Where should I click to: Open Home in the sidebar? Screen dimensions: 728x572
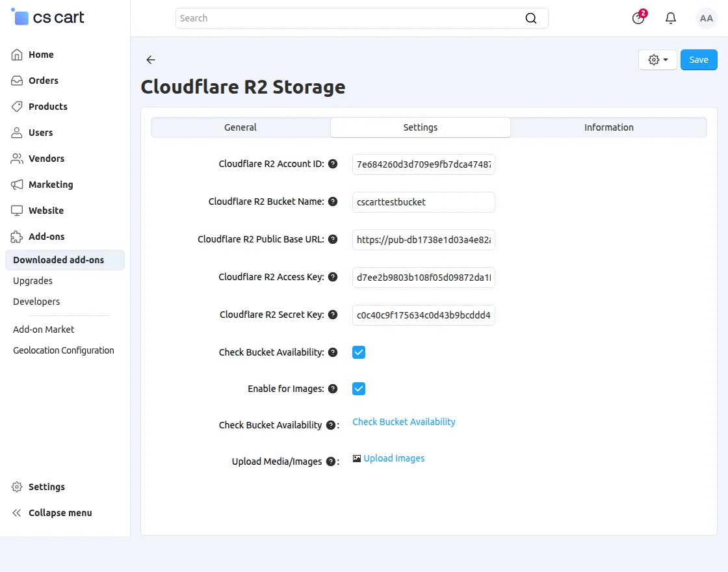(41, 55)
